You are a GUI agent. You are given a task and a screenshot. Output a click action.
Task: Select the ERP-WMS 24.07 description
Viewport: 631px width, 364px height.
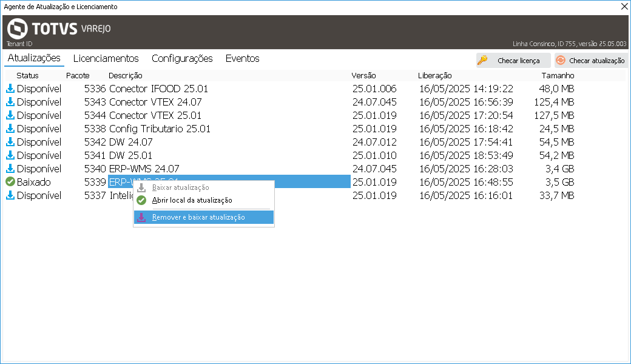(144, 168)
